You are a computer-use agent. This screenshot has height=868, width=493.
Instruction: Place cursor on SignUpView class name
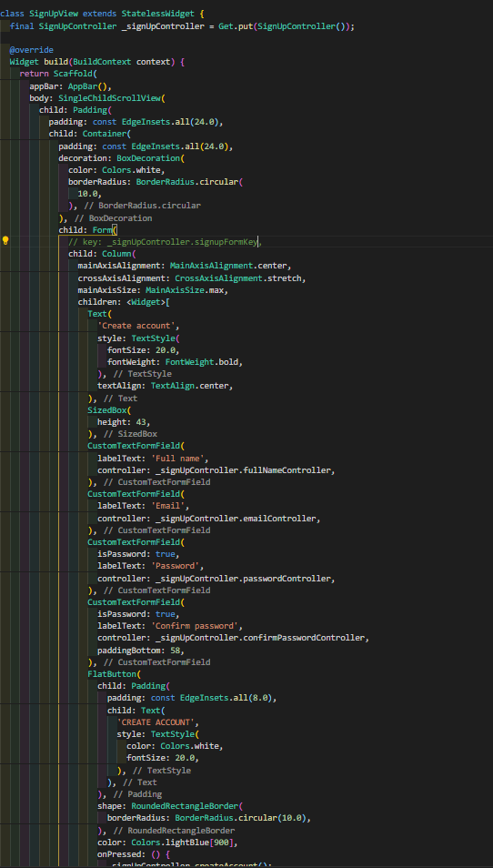point(53,14)
